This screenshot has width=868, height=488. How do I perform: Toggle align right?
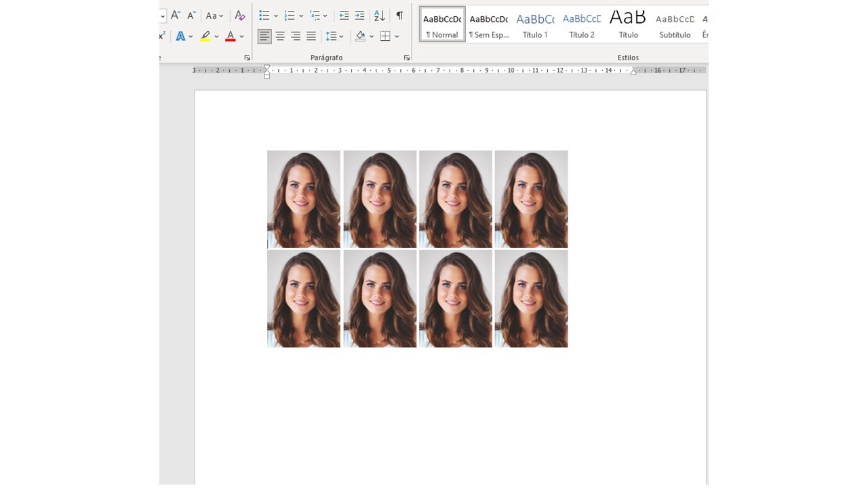(296, 37)
